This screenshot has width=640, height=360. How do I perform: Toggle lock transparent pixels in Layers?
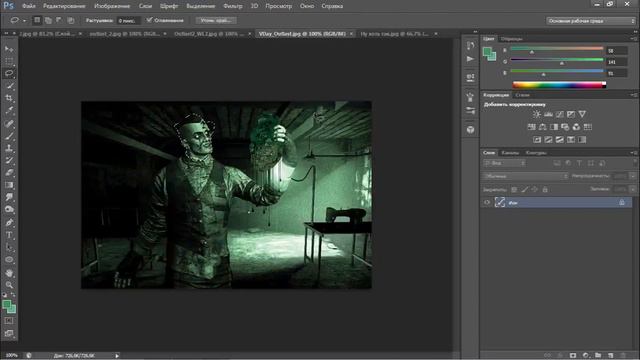[514, 189]
